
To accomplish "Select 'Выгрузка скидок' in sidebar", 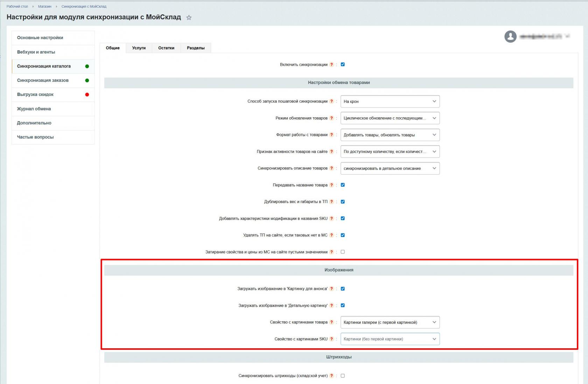I will click(53, 95).
